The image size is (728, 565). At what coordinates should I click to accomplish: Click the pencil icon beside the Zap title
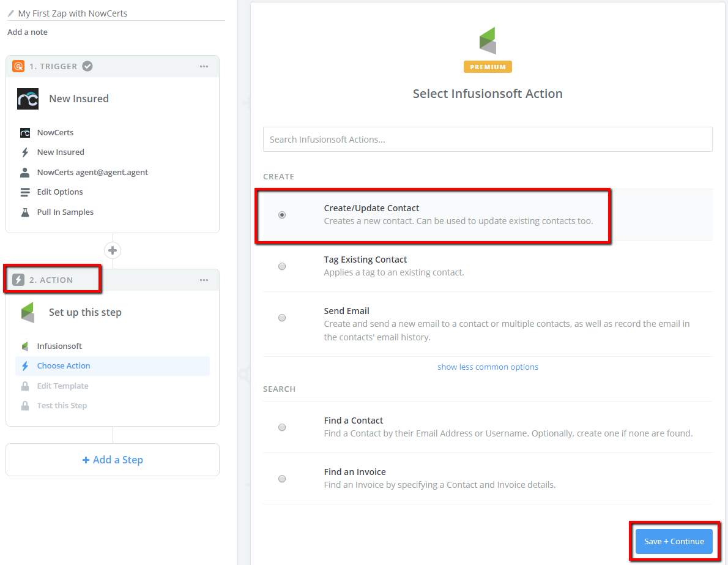click(11, 13)
